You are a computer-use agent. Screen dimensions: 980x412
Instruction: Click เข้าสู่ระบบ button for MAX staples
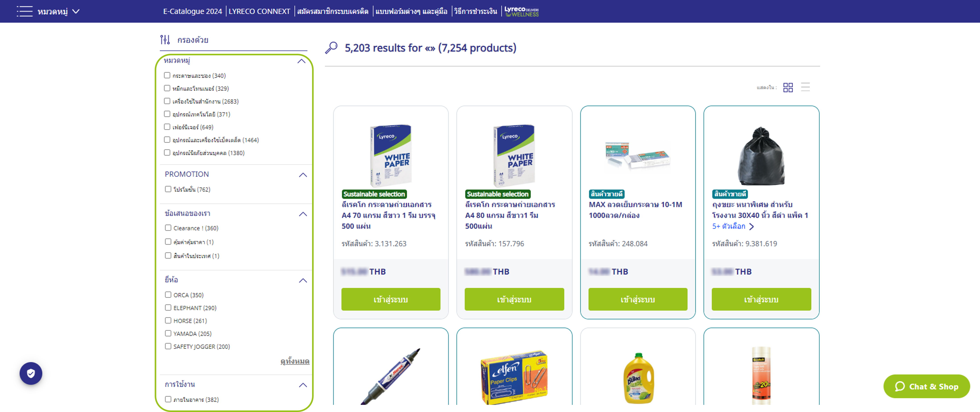pyautogui.click(x=638, y=299)
